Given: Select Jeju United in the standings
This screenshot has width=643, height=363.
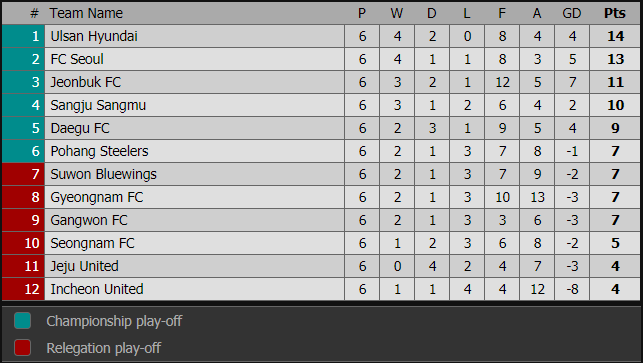Looking at the screenshot, I should tap(84, 266).
